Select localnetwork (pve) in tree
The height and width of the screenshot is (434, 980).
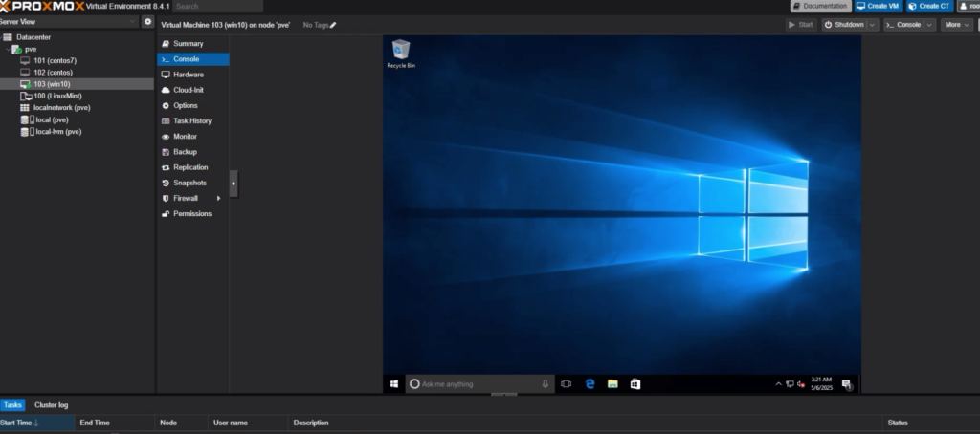coord(77,107)
